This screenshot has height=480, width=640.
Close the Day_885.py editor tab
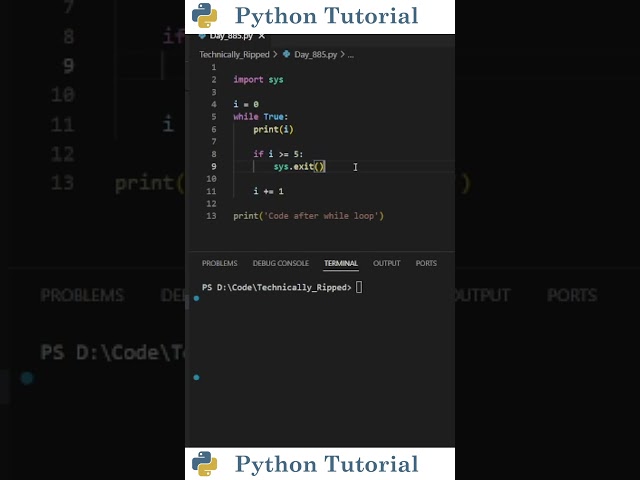point(262,36)
